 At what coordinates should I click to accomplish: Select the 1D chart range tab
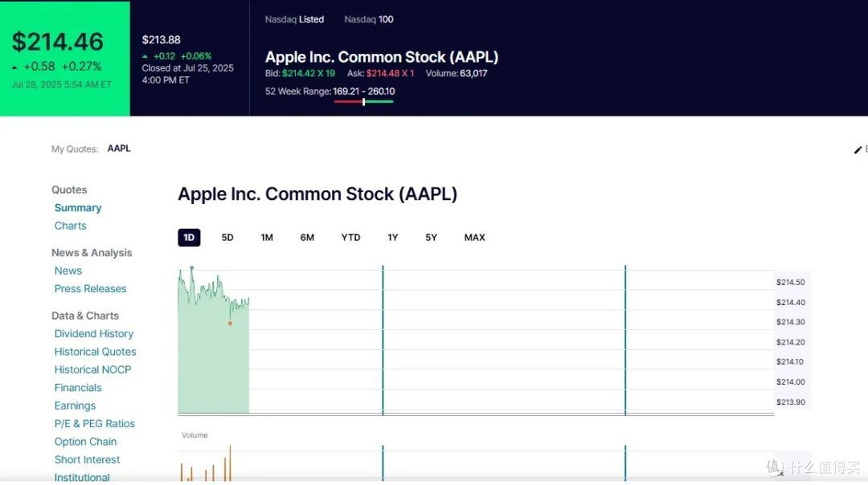(x=189, y=237)
